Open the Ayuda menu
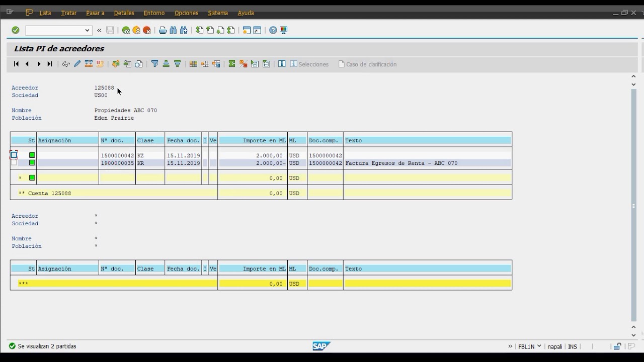The image size is (644, 362). 246,13
